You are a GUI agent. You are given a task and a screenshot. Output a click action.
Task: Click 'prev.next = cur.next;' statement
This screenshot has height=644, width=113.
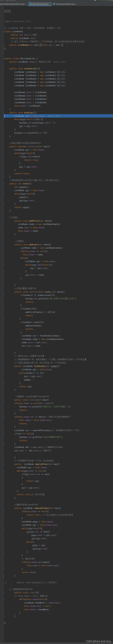[44, 535]
